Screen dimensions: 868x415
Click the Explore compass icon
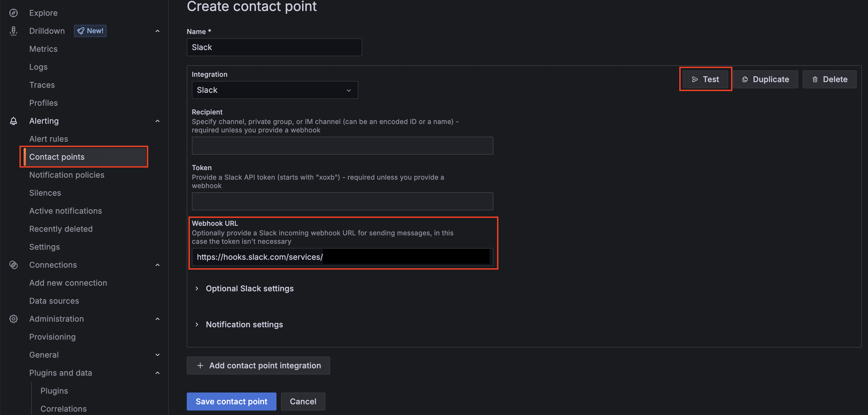tap(14, 13)
